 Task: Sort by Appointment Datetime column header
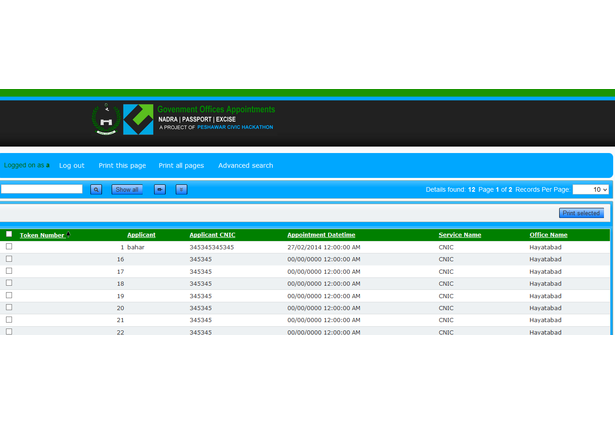pos(321,235)
